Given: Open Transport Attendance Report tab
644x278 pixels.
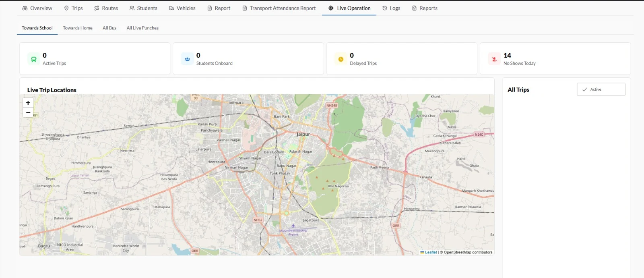Looking at the screenshot, I should point(279,8).
